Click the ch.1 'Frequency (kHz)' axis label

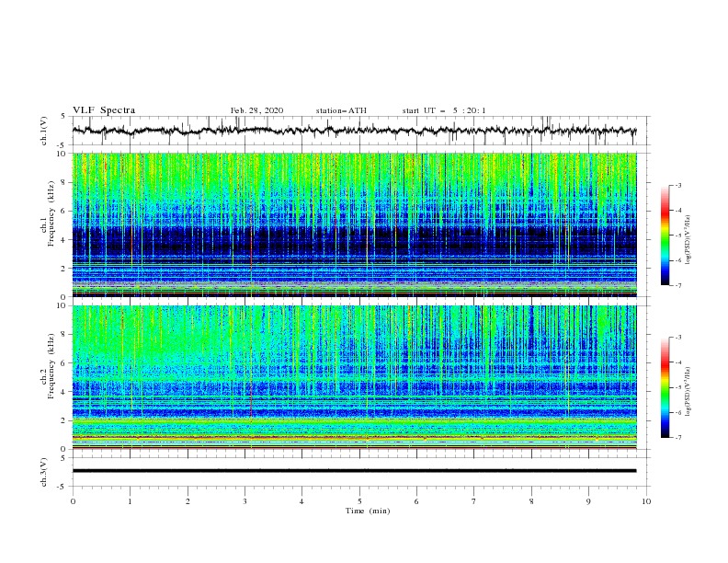[x=51, y=213]
